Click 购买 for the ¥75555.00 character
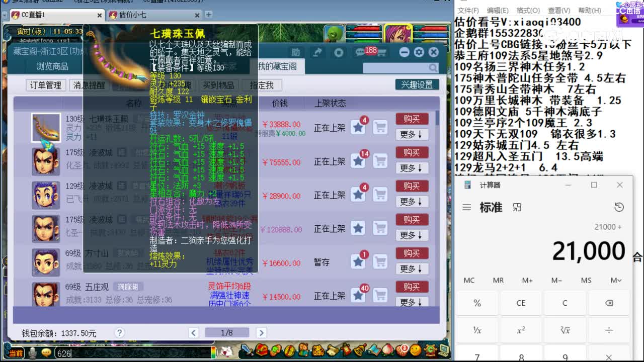 tap(412, 152)
